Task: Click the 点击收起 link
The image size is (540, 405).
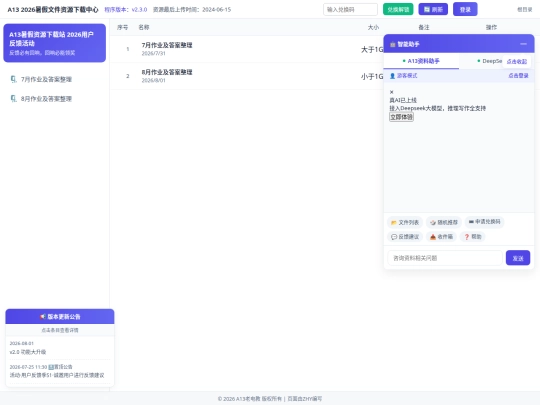Action: [x=517, y=62]
